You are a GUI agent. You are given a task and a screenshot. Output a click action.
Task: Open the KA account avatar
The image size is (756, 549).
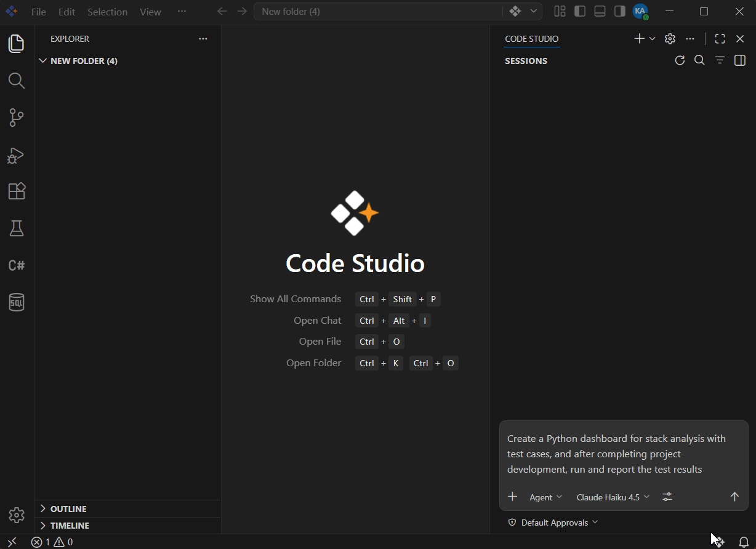[641, 11]
